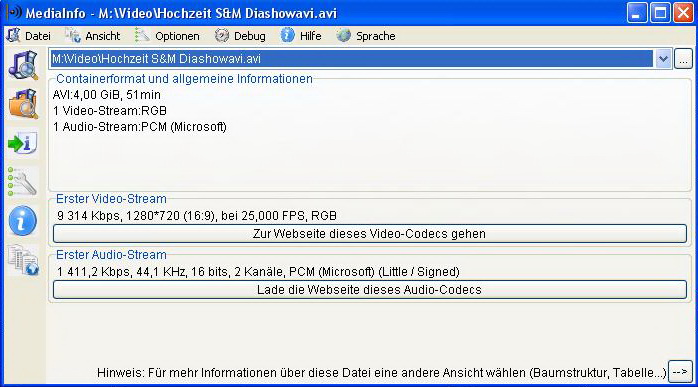The image size is (698, 387).
Task: Select the file path field text
Action: pos(352,59)
